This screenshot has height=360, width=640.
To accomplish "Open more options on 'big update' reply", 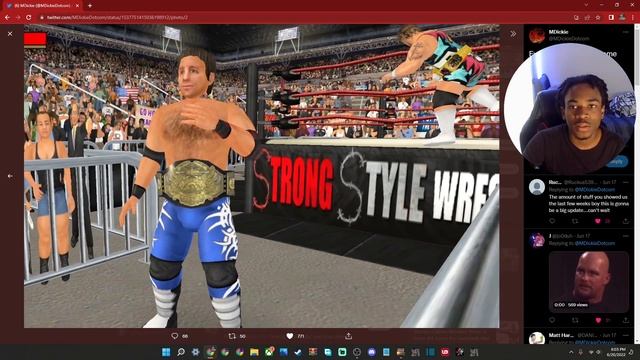I will point(626,182).
